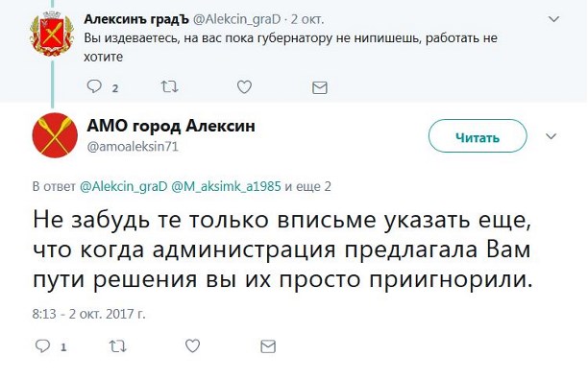Show the others via 'и еще 2'
This screenshot has width=588, height=380.
click(307, 186)
